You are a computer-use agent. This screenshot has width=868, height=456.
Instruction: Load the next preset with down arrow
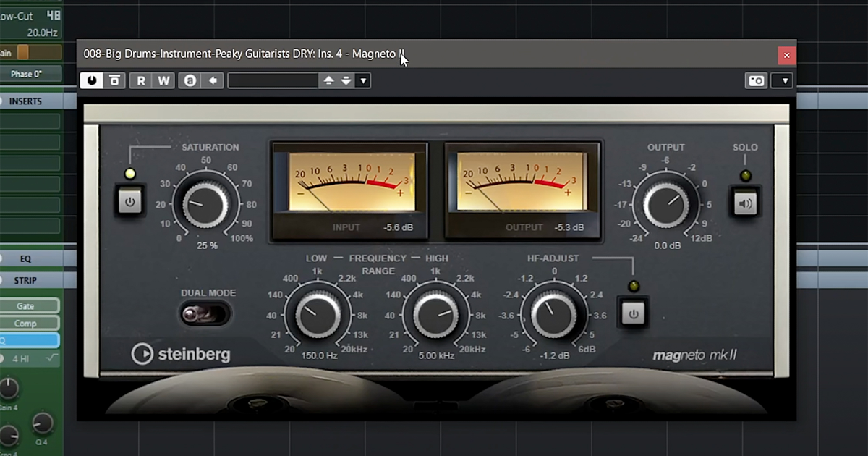tap(346, 80)
